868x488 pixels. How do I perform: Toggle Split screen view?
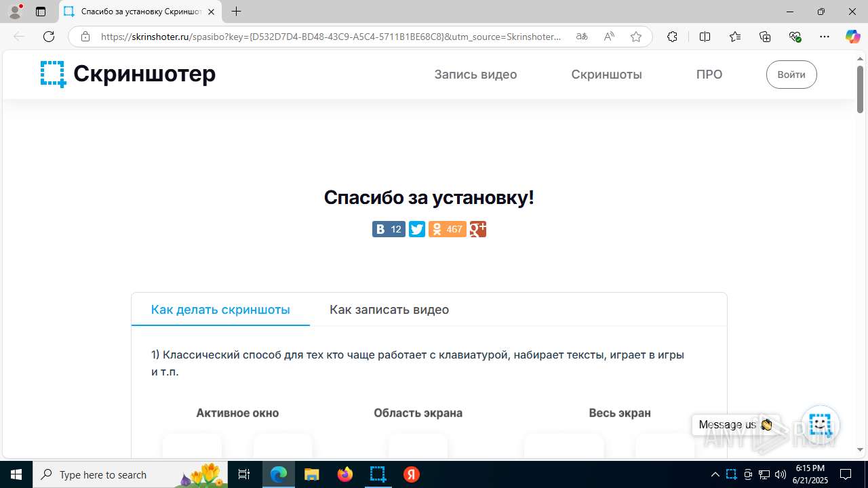705,37
